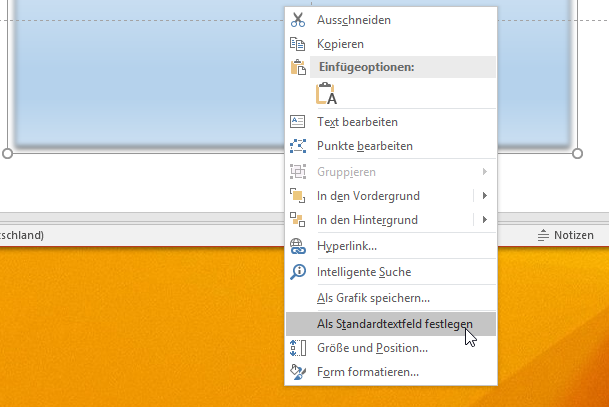The width and height of the screenshot is (609, 407).
Task: Select the disabled Gruppieren entry
Action: 391,172
